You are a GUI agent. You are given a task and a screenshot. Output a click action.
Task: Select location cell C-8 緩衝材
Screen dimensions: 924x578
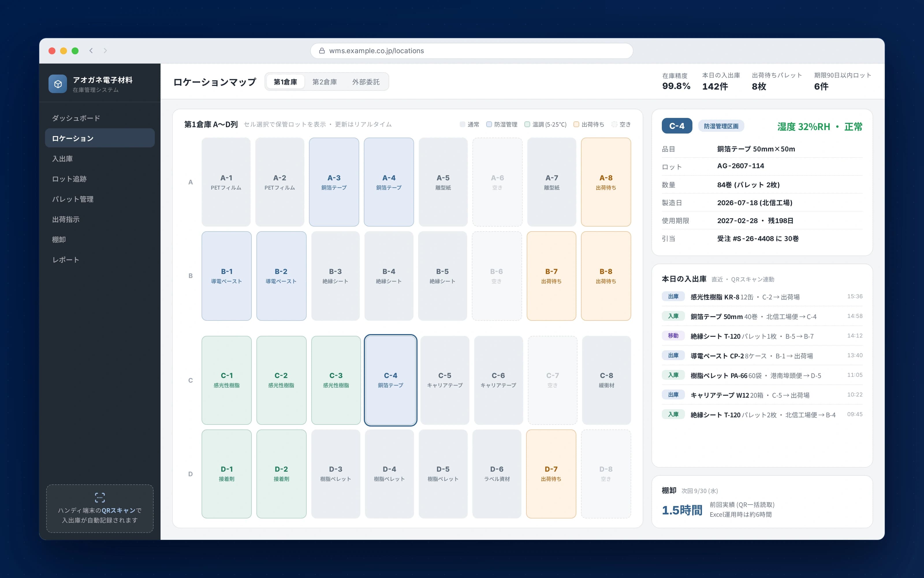click(606, 380)
